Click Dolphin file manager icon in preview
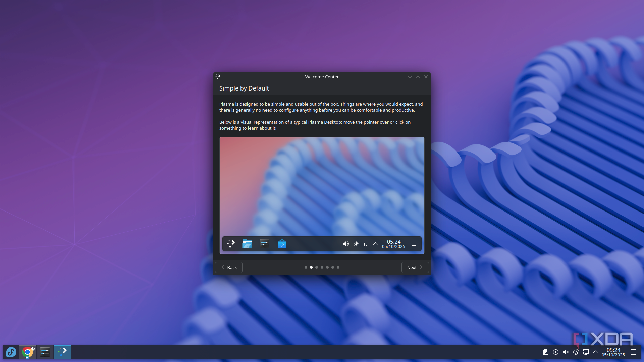This screenshot has width=644, height=362. pyautogui.click(x=247, y=244)
